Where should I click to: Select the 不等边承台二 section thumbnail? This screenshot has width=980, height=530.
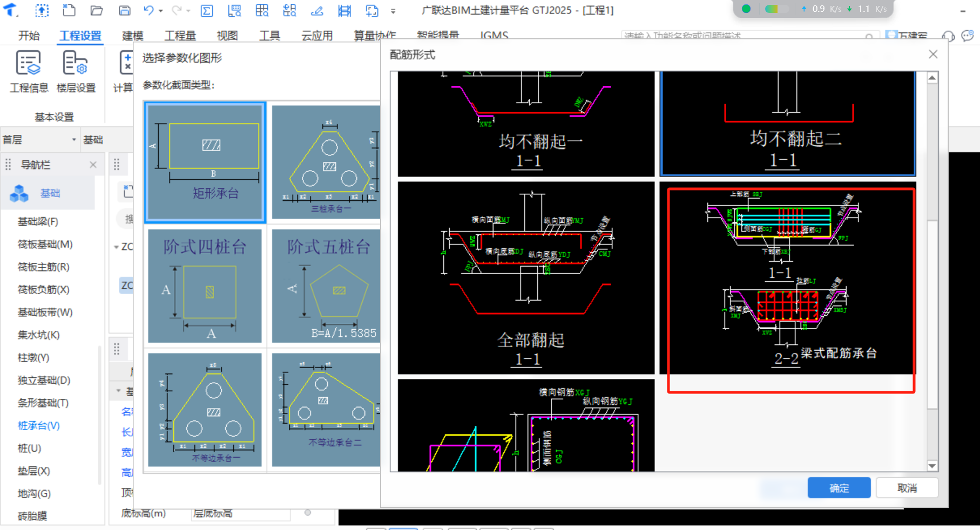(x=326, y=410)
